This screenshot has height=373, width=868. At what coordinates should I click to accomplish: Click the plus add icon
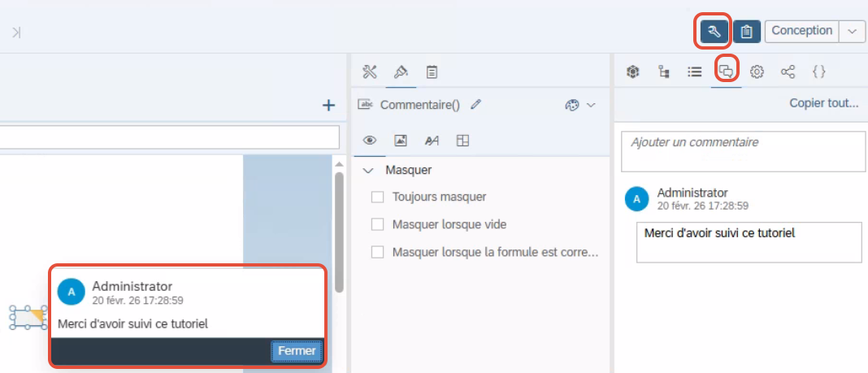pos(329,105)
